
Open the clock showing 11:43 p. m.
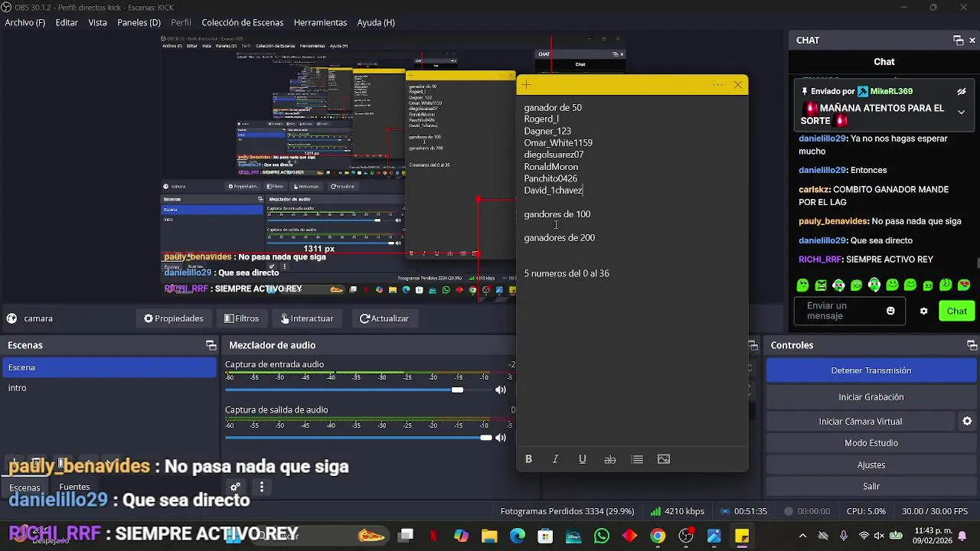[931, 536]
